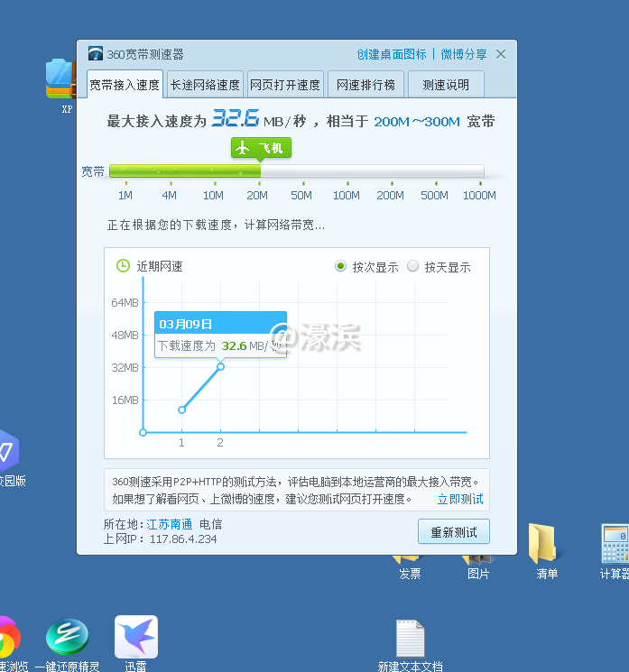Screen dimensions: 629x672
Task: Open the 一键还原精灵 desktop icon
Action: (x=68, y=637)
